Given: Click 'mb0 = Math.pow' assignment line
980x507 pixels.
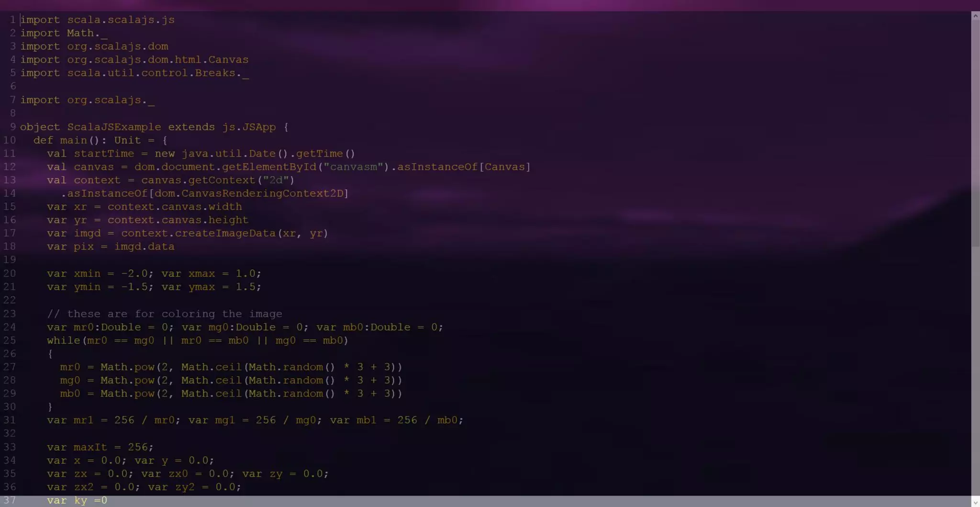Looking at the screenshot, I should coord(231,394).
